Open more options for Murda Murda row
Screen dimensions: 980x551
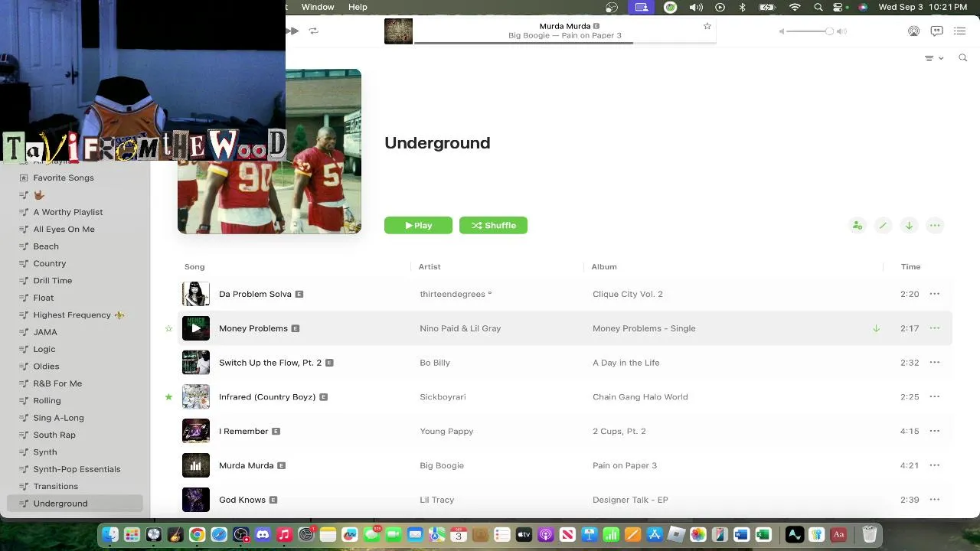click(x=934, y=465)
